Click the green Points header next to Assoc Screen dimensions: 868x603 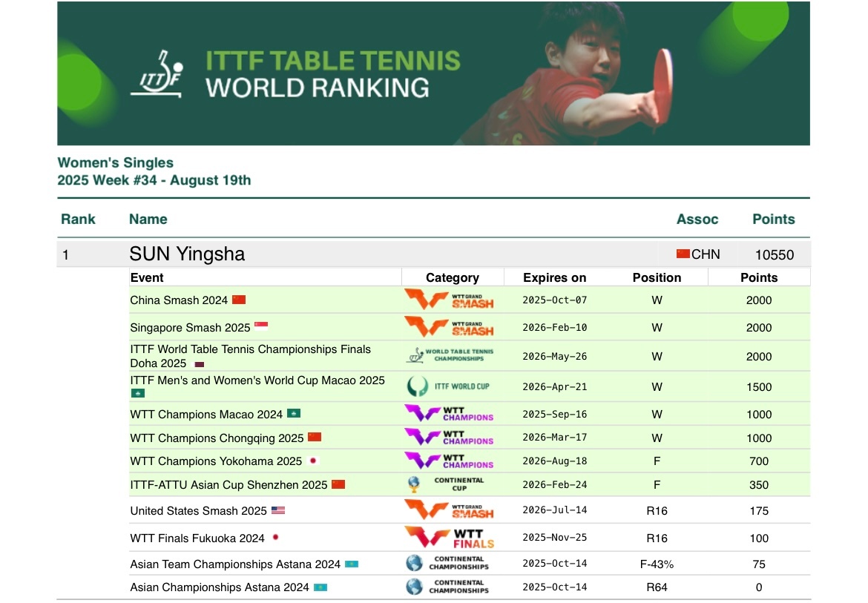(x=773, y=219)
